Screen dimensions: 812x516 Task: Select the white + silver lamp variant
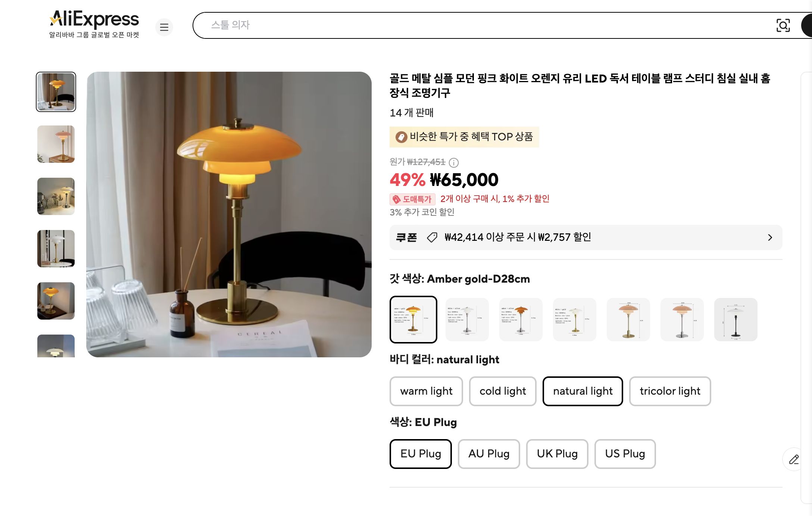click(x=467, y=320)
